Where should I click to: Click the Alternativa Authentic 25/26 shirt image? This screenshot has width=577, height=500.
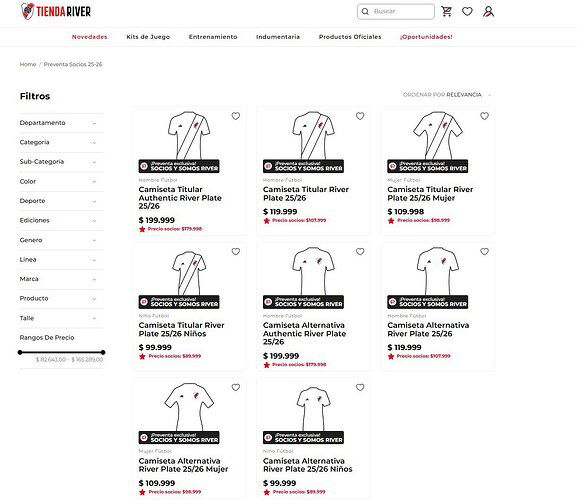[x=313, y=271]
